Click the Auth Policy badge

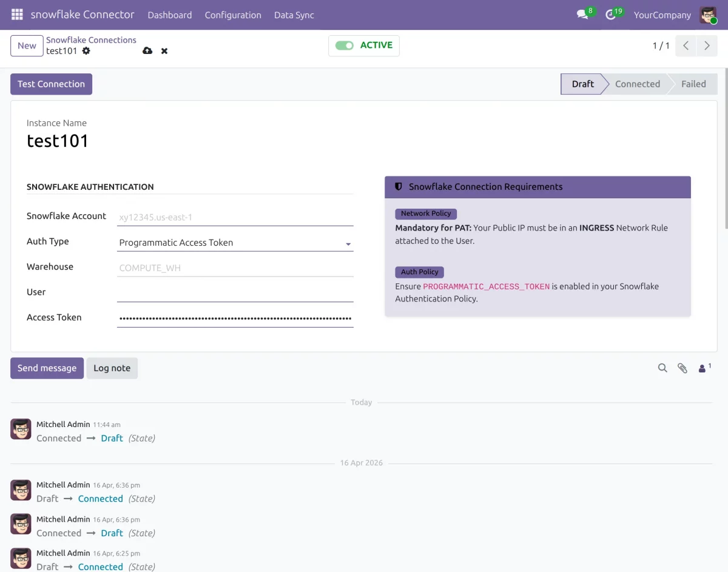[x=420, y=272]
